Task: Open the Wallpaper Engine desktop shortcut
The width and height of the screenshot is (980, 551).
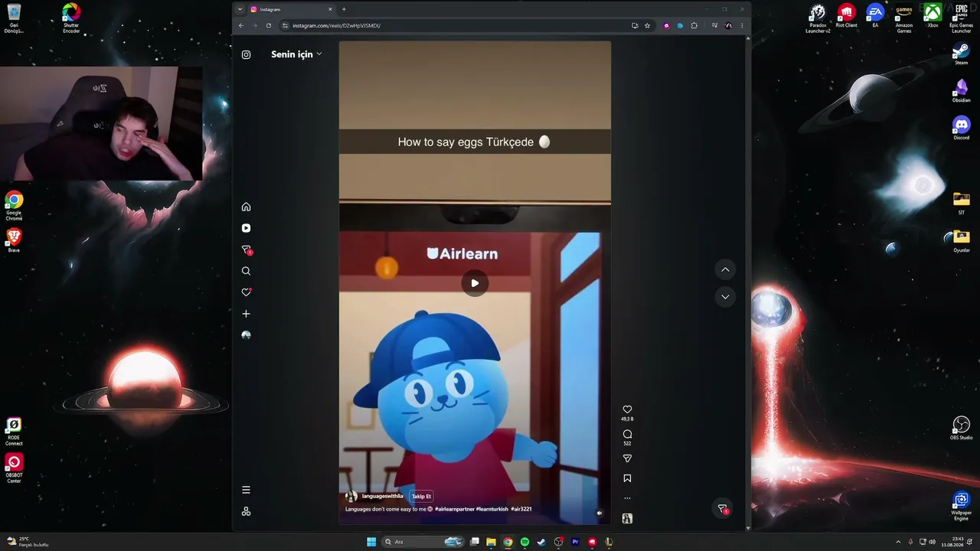Action: 961,506
